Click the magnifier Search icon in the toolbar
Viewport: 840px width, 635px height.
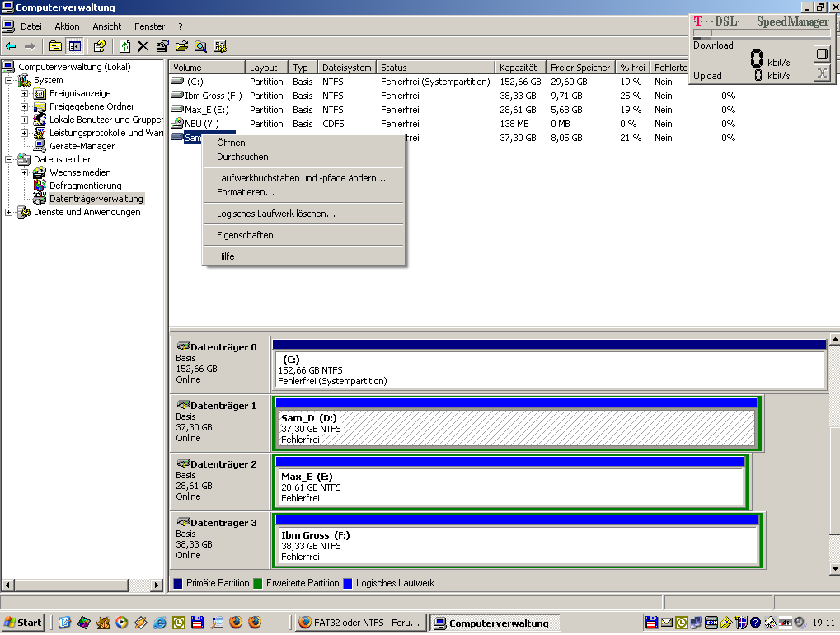point(201,46)
